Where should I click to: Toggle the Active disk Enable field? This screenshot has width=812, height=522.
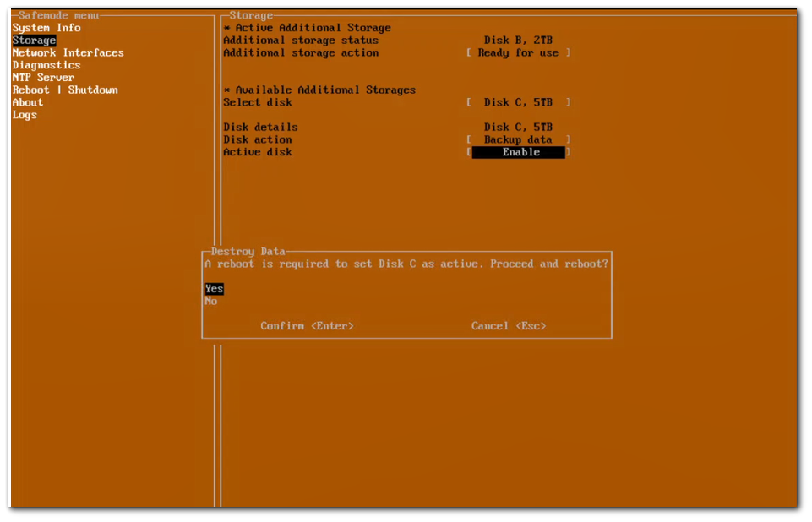[518, 152]
